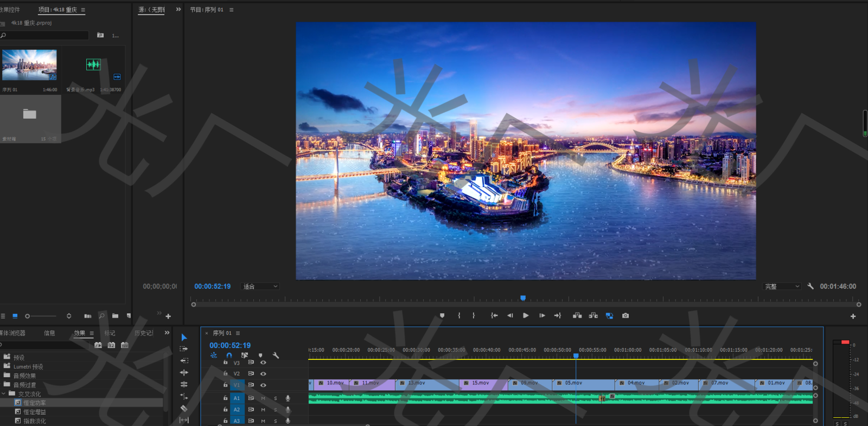Click the Extract button

[x=593, y=315]
